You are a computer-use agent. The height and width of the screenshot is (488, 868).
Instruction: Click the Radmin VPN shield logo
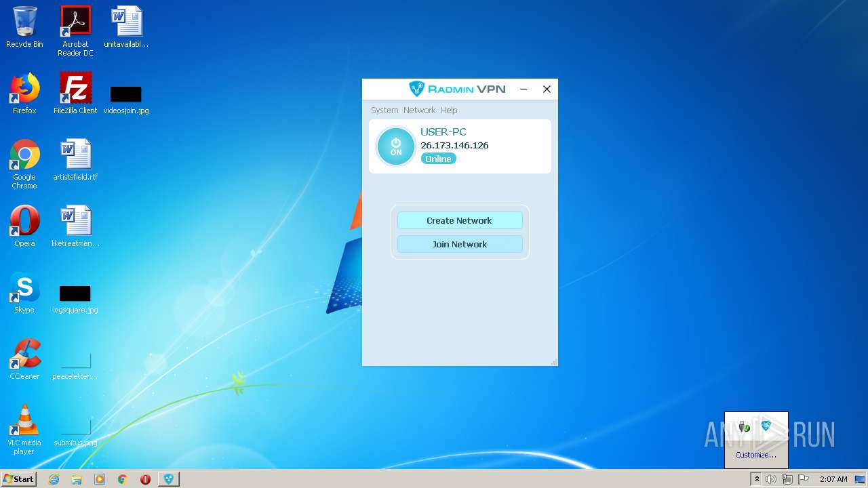416,89
